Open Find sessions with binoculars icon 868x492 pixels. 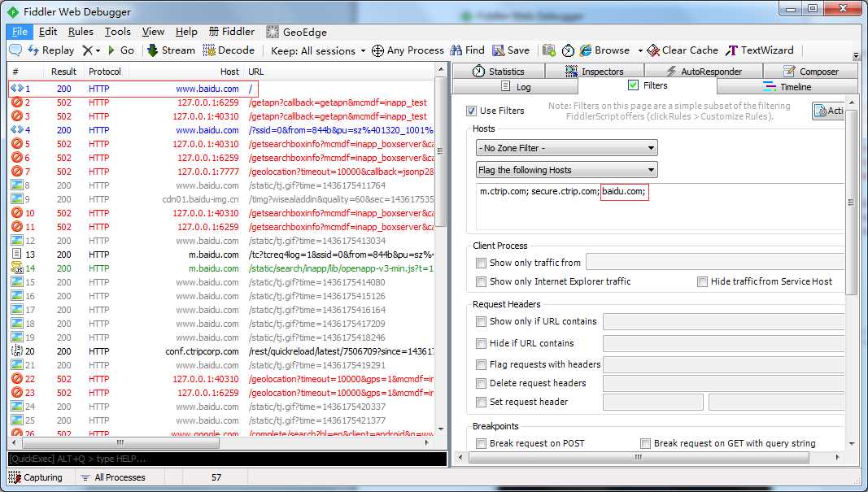tap(467, 50)
